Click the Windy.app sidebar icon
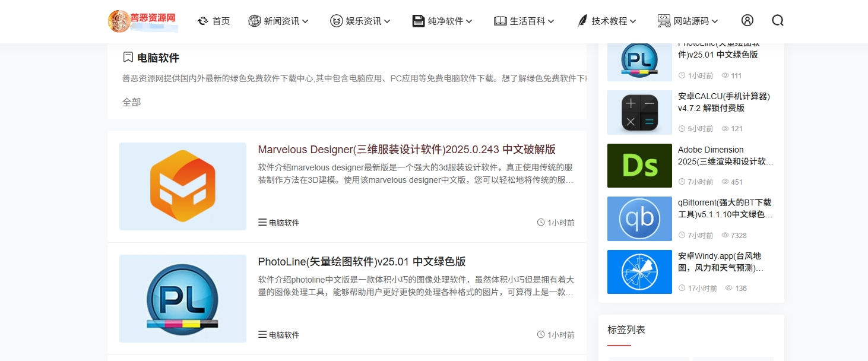Image resolution: width=868 pixels, height=361 pixels. click(x=639, y=272)
